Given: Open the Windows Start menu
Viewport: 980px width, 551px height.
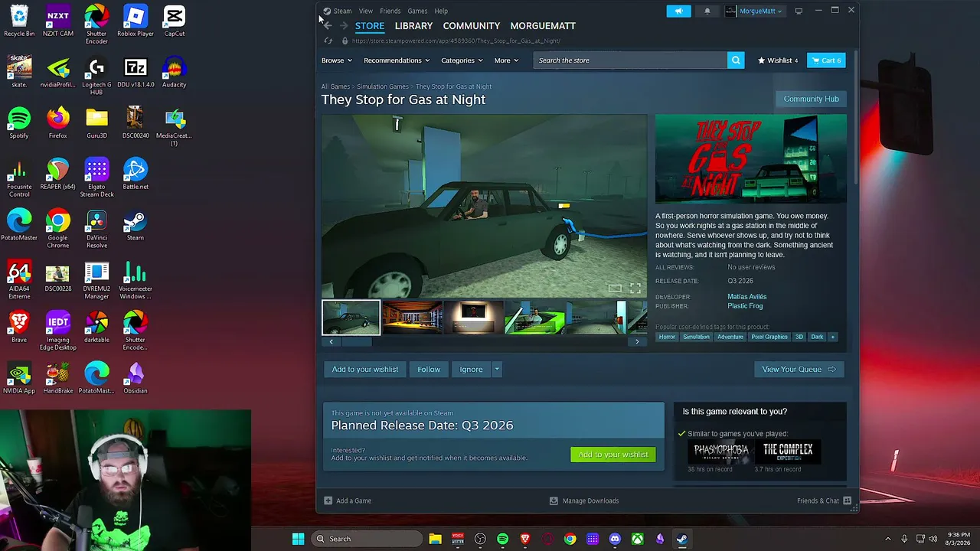Looking at the screenshot, I should tap(298, 539).
